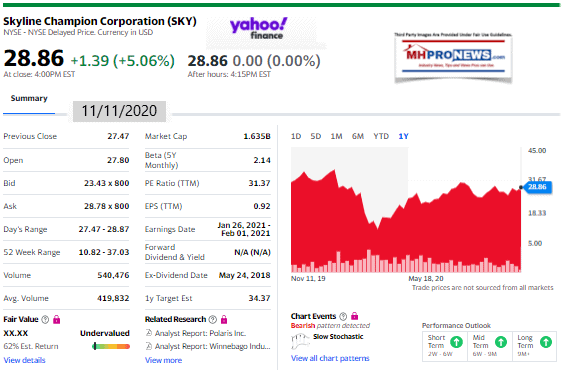Click the 28.86 price marker on chart
The width and height of the screenshot is (562, 380).
click(537, 187)
